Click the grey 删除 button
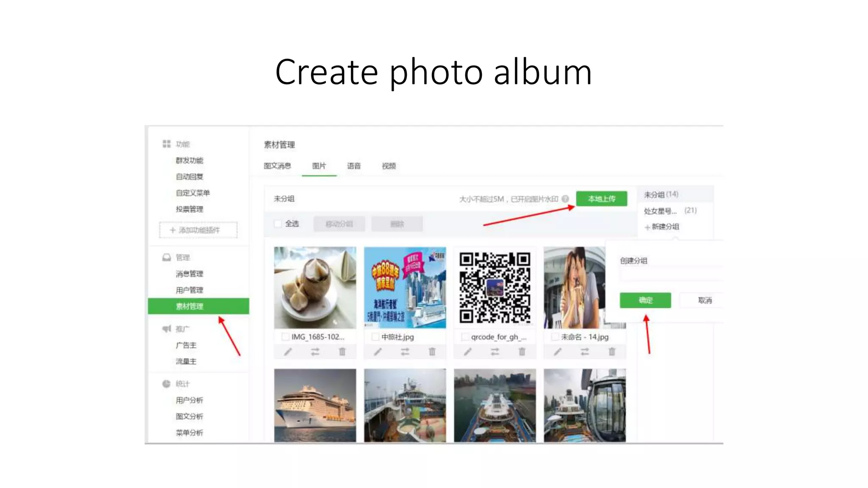The image size is (868, 488). [397, 224]
